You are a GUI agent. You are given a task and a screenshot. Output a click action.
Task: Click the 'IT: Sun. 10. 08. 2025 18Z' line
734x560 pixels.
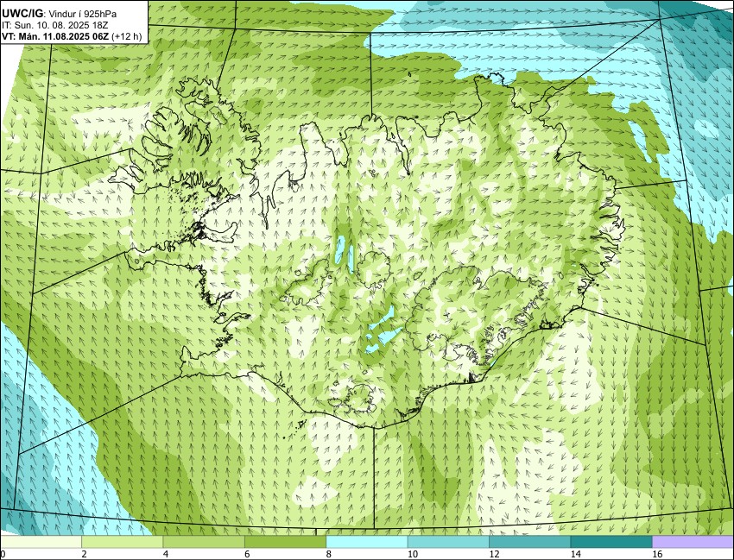(x=54, y=25)
